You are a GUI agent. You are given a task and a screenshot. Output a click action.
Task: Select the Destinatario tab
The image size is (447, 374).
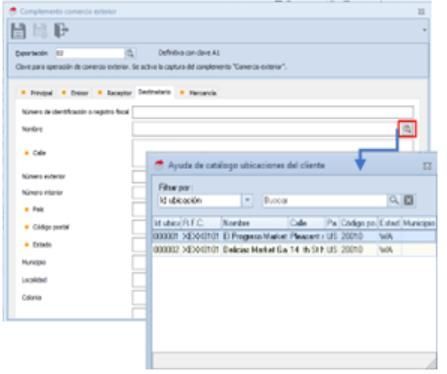pos(154,92)
